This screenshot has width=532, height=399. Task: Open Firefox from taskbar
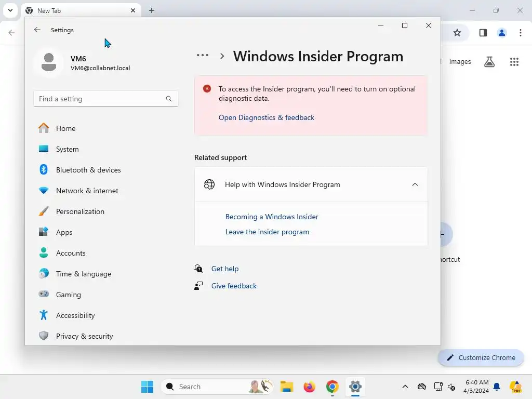[310, 387]
